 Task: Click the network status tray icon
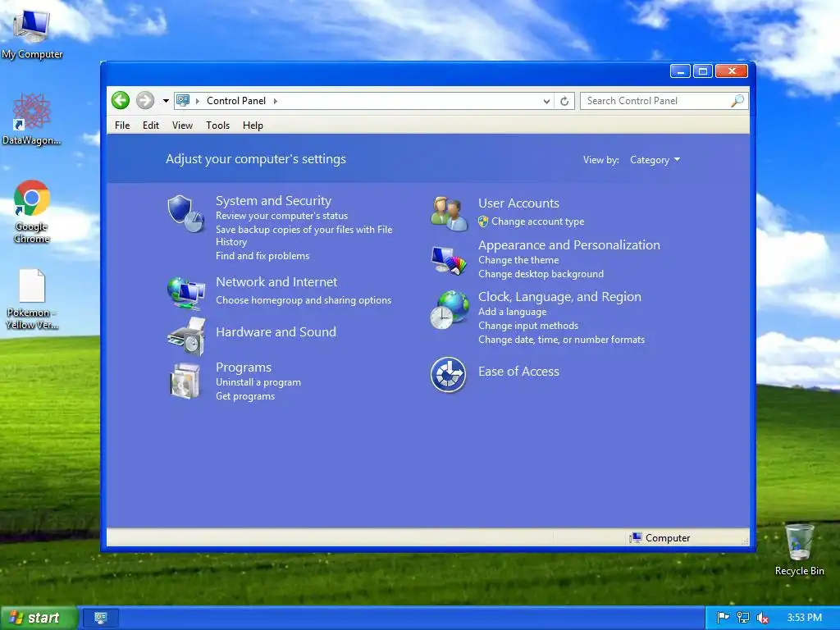[x=742, y=618]
